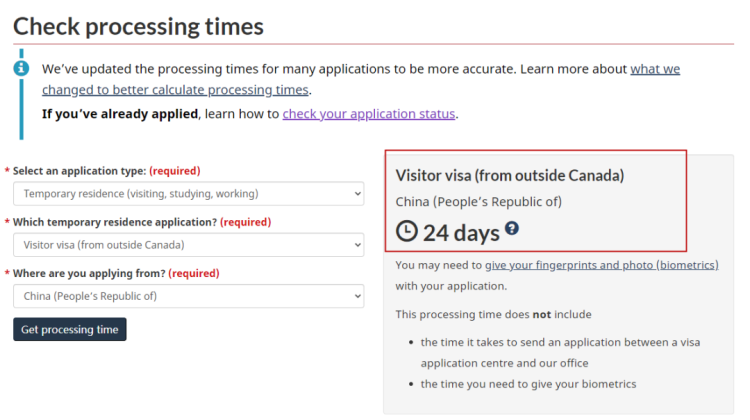Expand the temporary residence application dropdown

(x=188, y=245)
